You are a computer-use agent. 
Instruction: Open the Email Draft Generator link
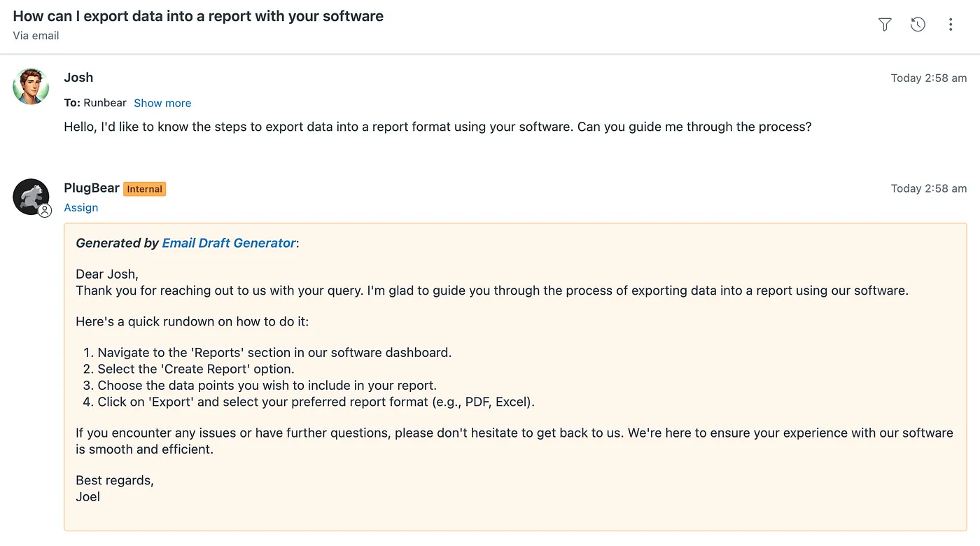coord(228,243)
